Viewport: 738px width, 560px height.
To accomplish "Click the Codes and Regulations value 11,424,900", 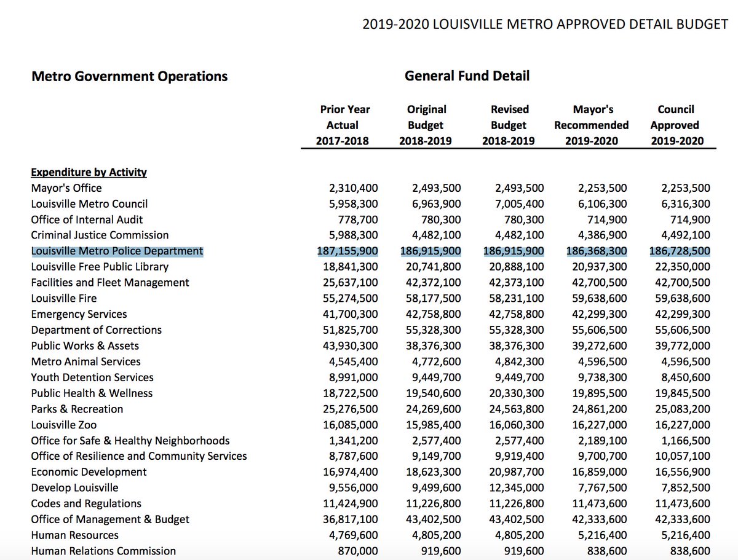I will [350, 503].
